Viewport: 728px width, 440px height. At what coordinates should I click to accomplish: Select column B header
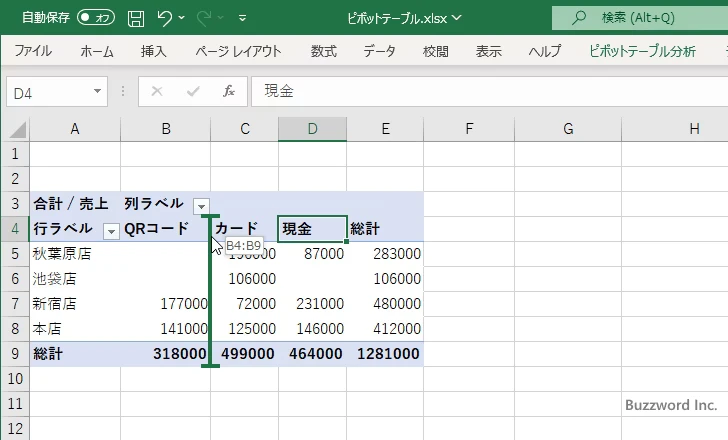point(166,129)
